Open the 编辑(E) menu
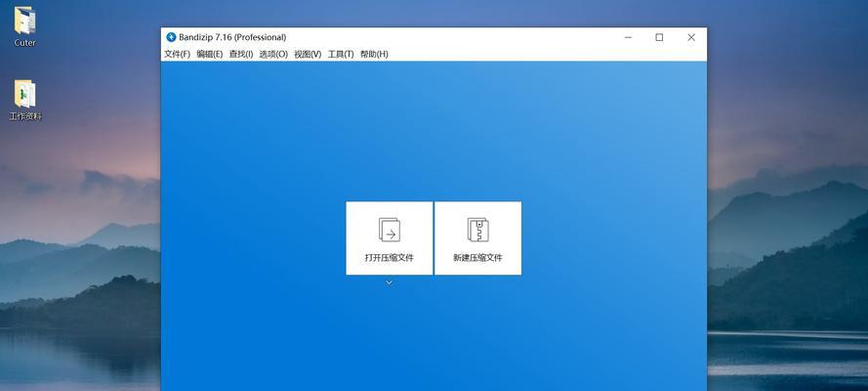 [x=210, y=55]
